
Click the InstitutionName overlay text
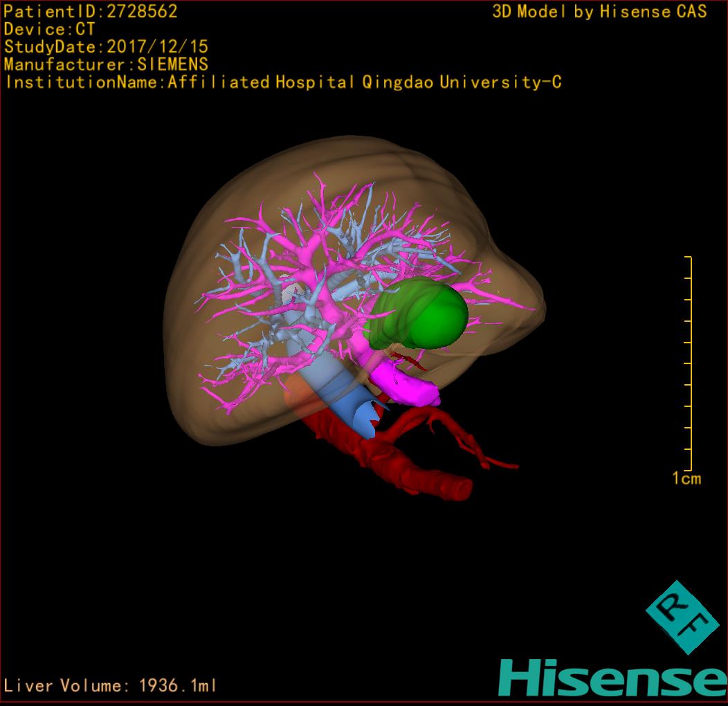(x=282, y=82)
